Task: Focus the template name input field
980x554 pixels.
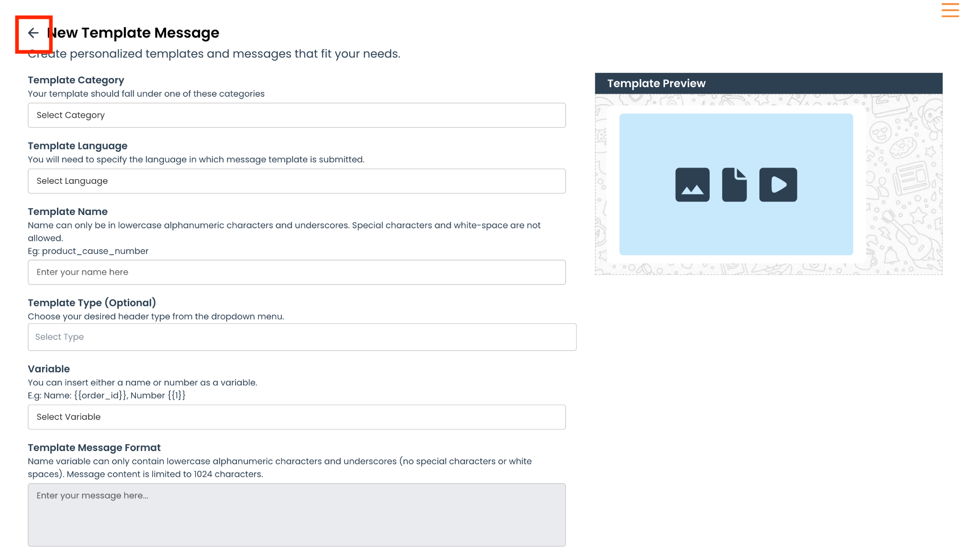Action: tap(297, 272)
